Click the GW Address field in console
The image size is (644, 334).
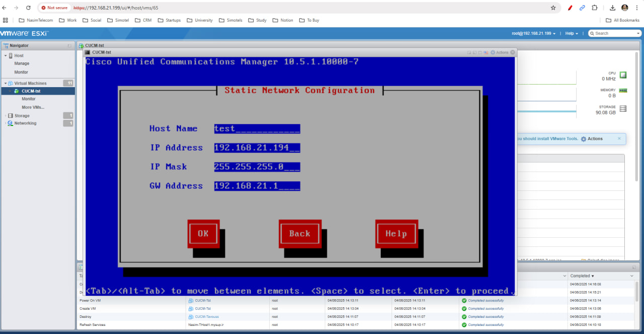(x=257, y=186)
